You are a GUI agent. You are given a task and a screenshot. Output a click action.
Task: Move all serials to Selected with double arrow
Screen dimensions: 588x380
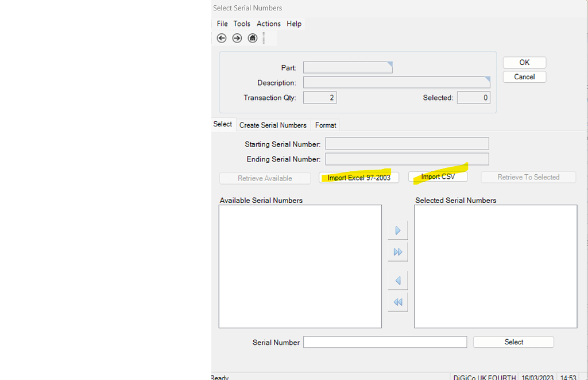397,251
